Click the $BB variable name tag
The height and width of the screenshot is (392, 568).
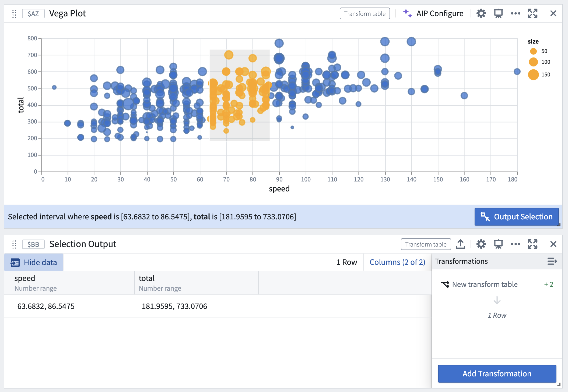coord(33,244)
